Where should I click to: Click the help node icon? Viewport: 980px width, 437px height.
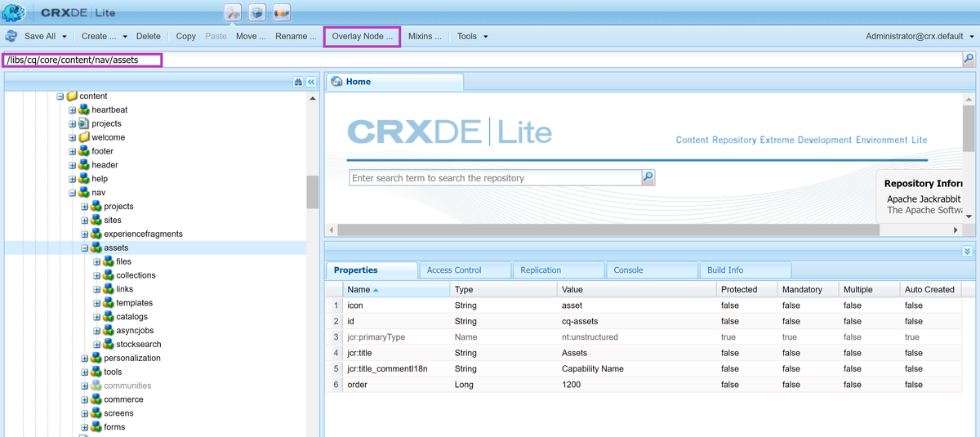tap(84, 179)
